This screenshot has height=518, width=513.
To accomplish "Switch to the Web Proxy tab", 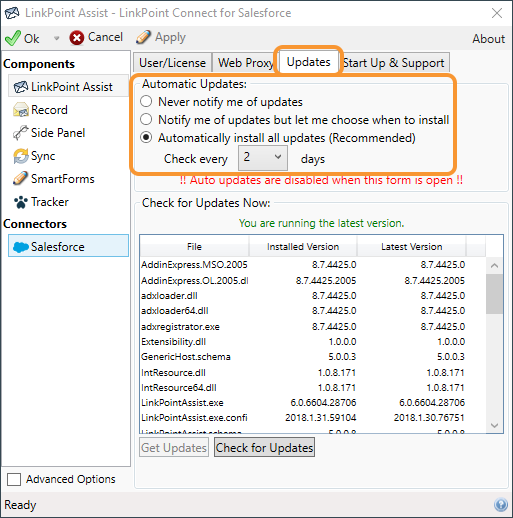I will [x=245, y=63].
